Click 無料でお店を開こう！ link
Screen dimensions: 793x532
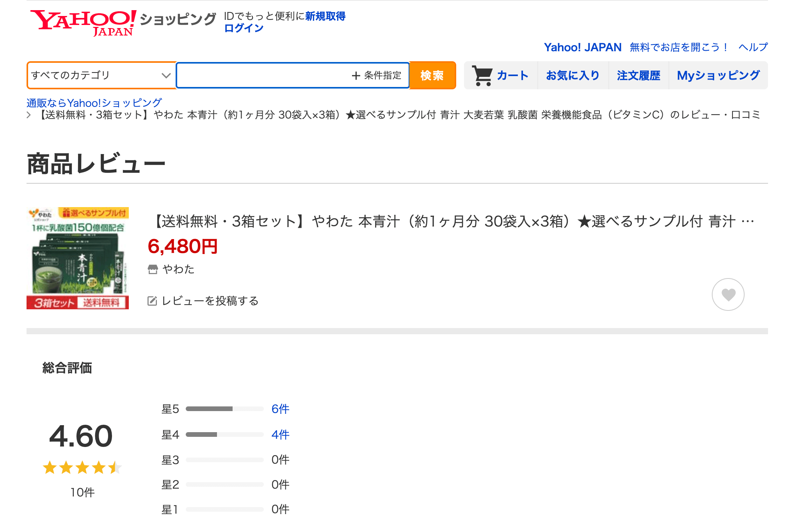tap(679, 47)
